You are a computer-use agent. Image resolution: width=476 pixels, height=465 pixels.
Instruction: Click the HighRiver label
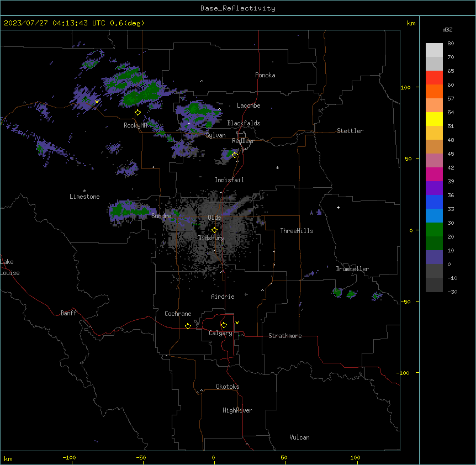coord(237,410)
